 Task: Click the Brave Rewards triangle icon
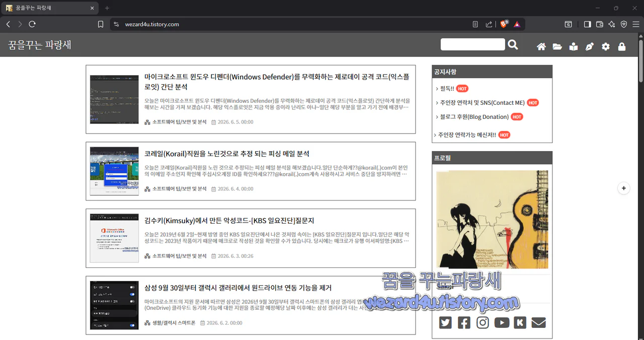coord(517,24)
